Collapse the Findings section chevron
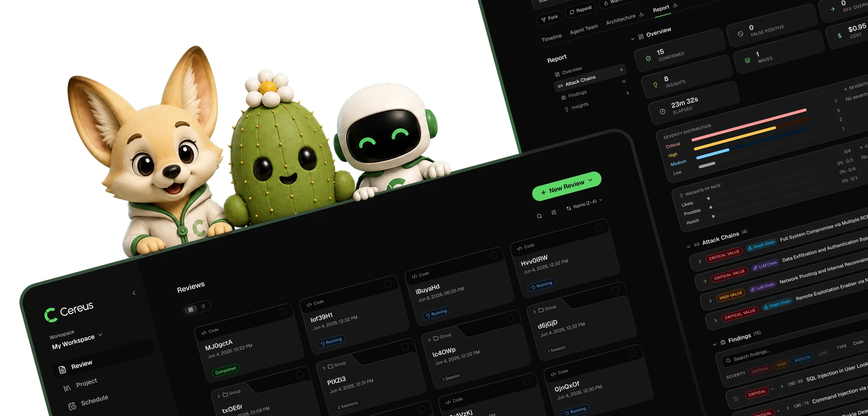 pos(714,344)
